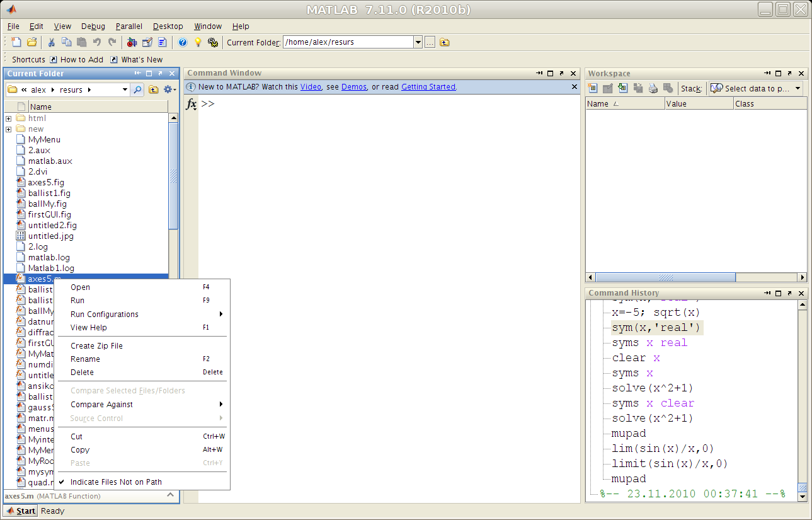This screenshot has width=812, height=520.
Task: Open the Getting Started link
Action: (428, 86)
